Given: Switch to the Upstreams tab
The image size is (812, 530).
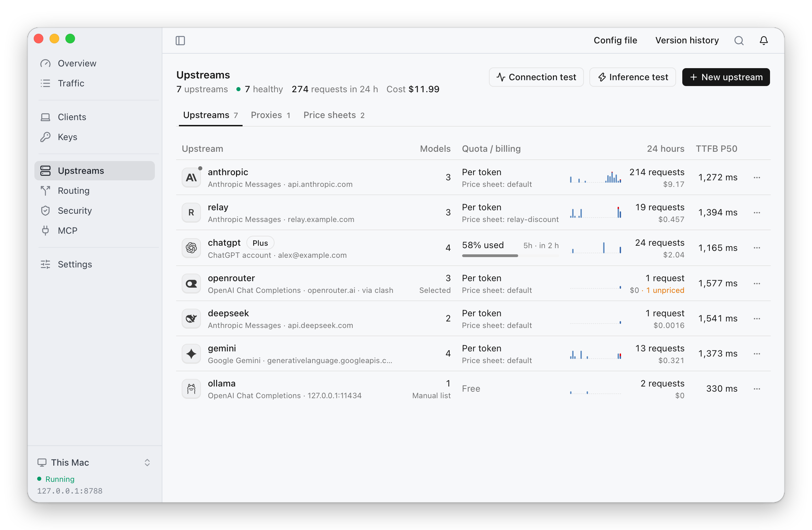Looking at the screenshot, I should (211, 115).
